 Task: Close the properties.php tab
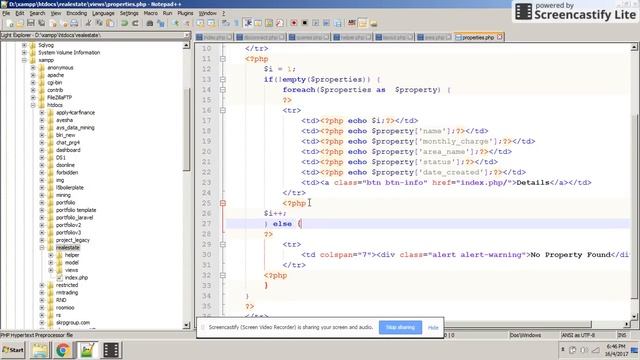(x=500, y=37)
